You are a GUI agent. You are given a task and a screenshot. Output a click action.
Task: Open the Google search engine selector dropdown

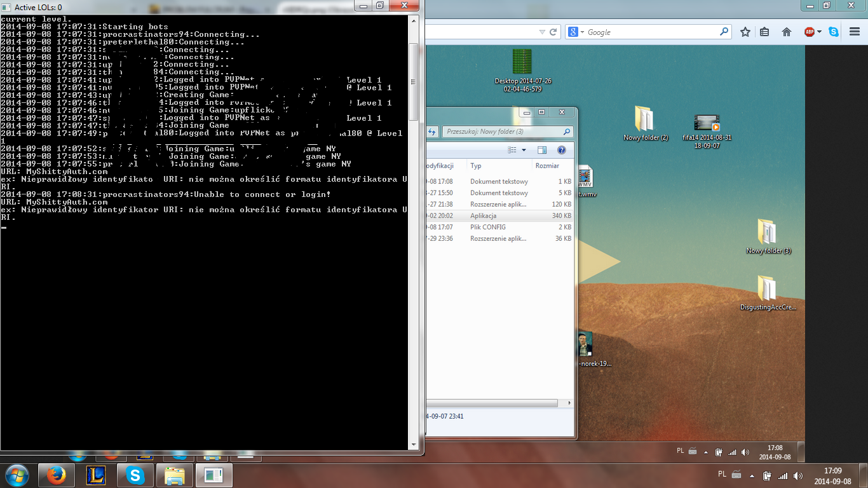(x=576, y=32)
